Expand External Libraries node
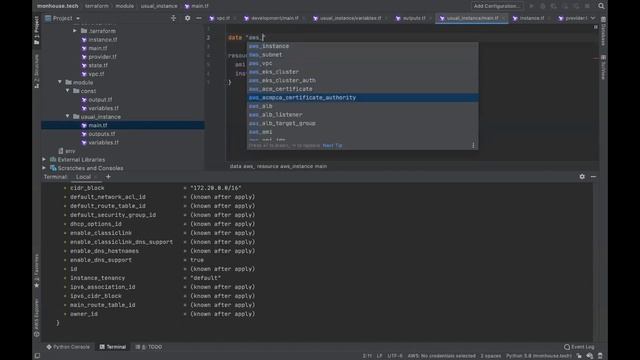The height and width of the screenshot is (360, 640). click(x=44, y=159)
